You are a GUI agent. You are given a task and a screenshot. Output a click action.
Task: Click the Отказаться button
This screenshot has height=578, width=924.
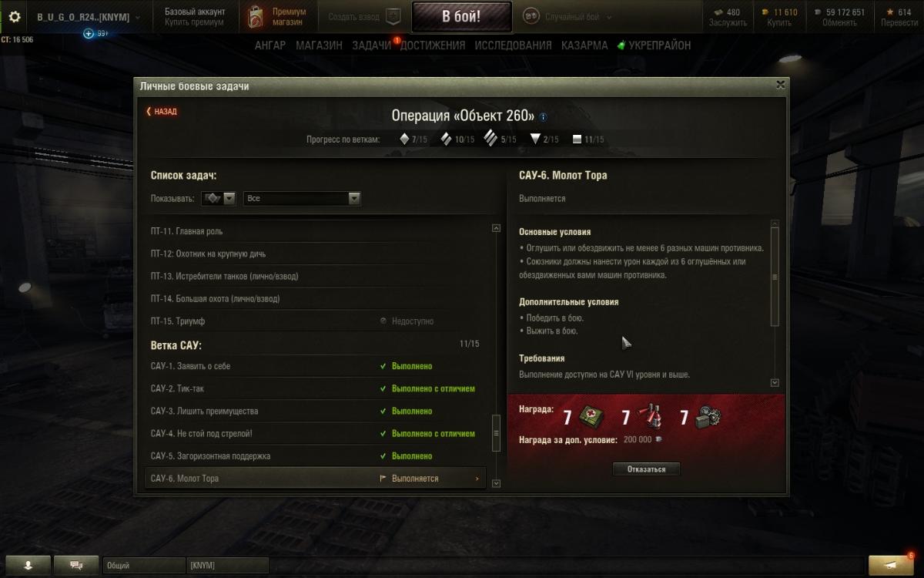coord(646,469)
